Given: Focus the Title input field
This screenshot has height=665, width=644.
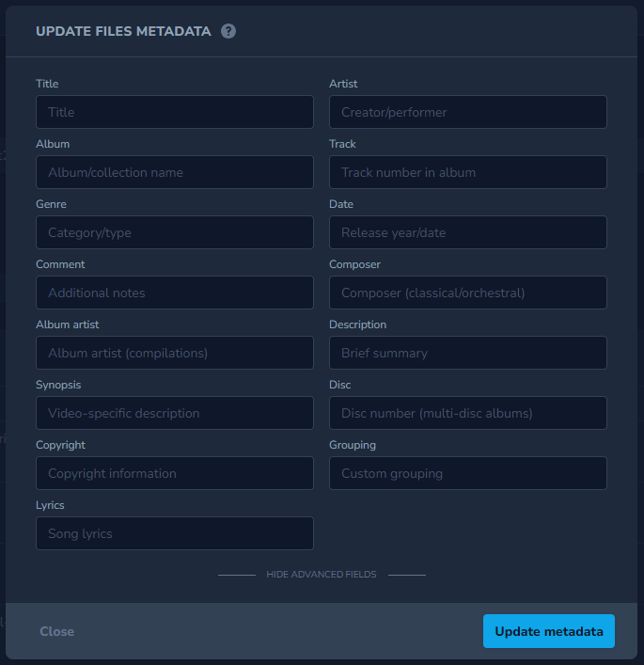Looking at the screenshot, I should coord(175,112).
